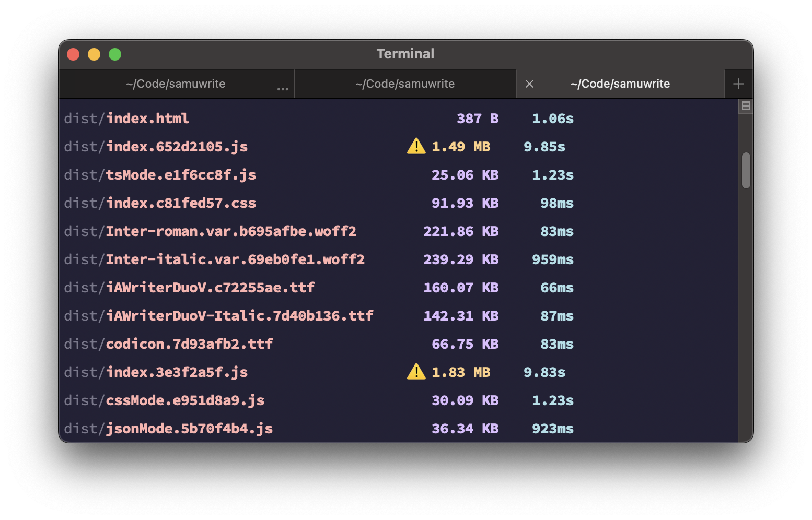
Task: Click the time value 87ms
Action: coord(557,316)
